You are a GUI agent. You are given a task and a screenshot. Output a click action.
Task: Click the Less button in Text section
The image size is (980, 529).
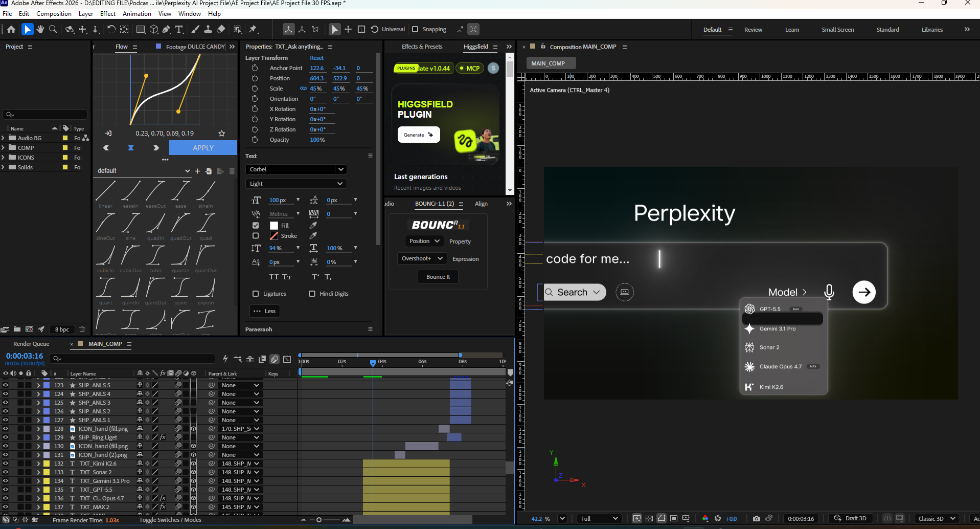264,311
